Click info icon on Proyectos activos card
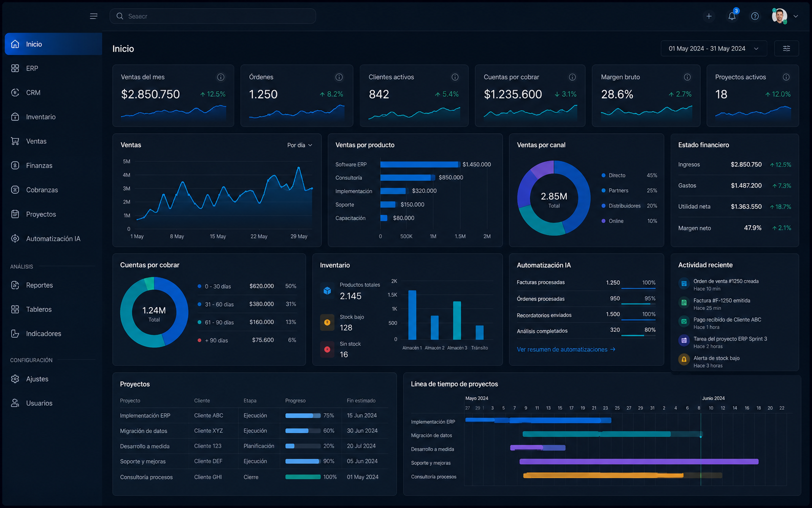The width and height of the screenshot is (812, 508). point(786,77)
